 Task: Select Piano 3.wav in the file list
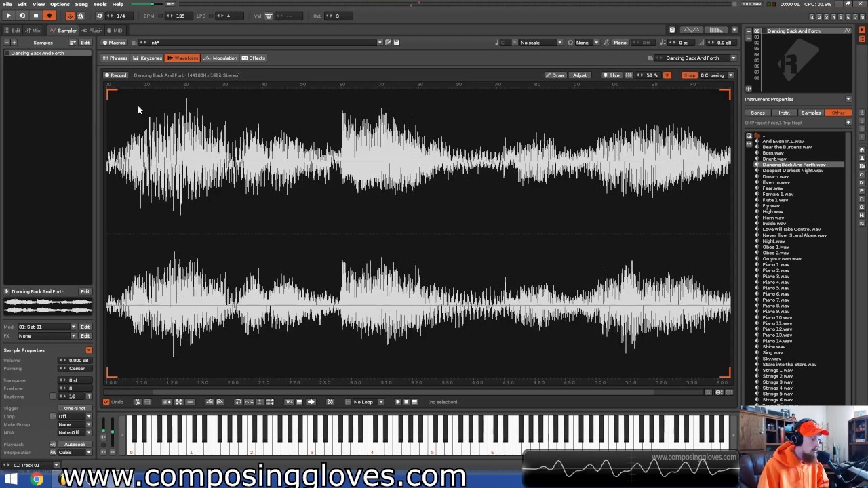point(776,277)
